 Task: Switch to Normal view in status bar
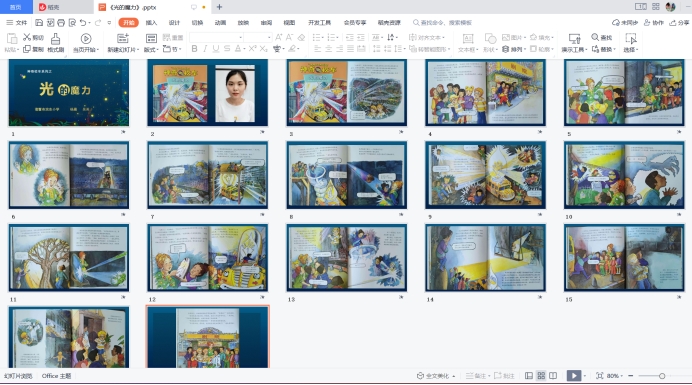[x=529, y=376]
